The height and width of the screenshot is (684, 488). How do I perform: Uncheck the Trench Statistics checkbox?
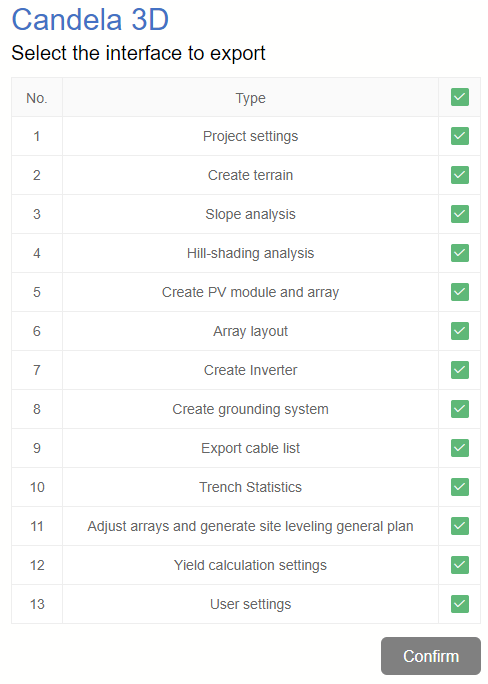(460, 487)
